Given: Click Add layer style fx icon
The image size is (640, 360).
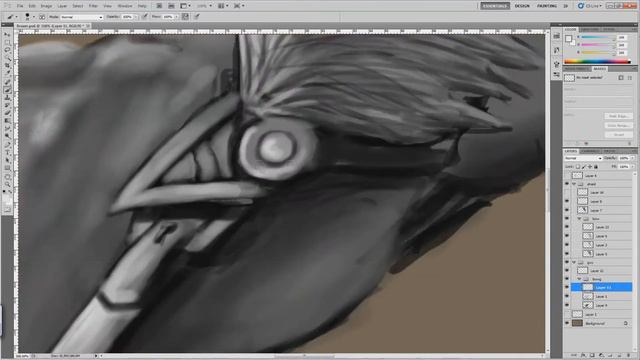Looking at the screenshot, I should [583, 356].
